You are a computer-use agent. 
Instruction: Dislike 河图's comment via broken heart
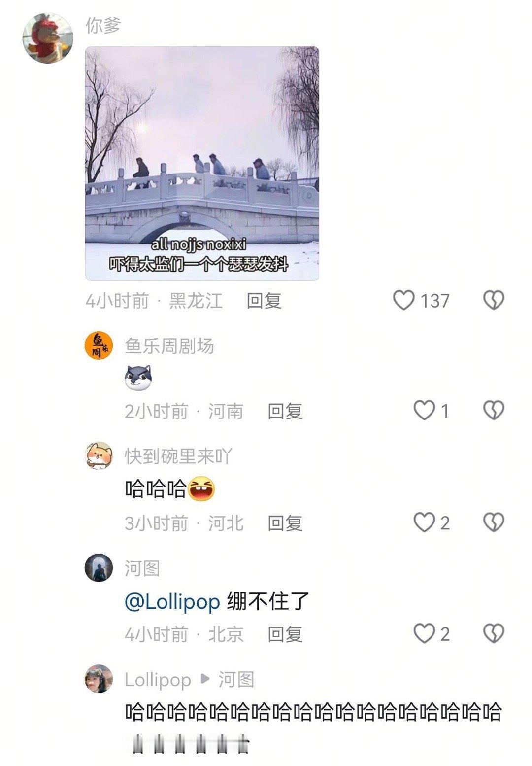click(x=494, y=634)
